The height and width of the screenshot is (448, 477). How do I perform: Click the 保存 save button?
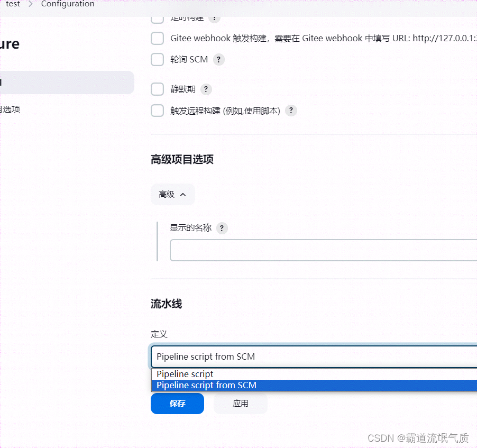pos(177,404)
